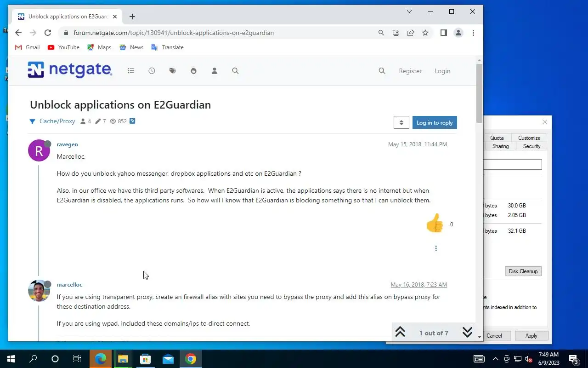Open Windows taskbar search
Screen dimensions: 588x368
33,359
